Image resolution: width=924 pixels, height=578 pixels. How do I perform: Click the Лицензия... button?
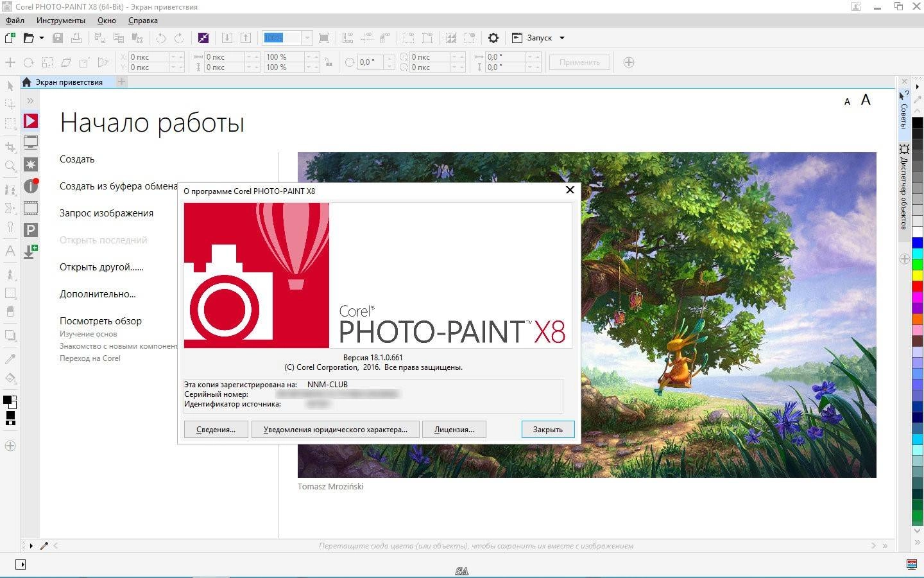pos(454,430)
